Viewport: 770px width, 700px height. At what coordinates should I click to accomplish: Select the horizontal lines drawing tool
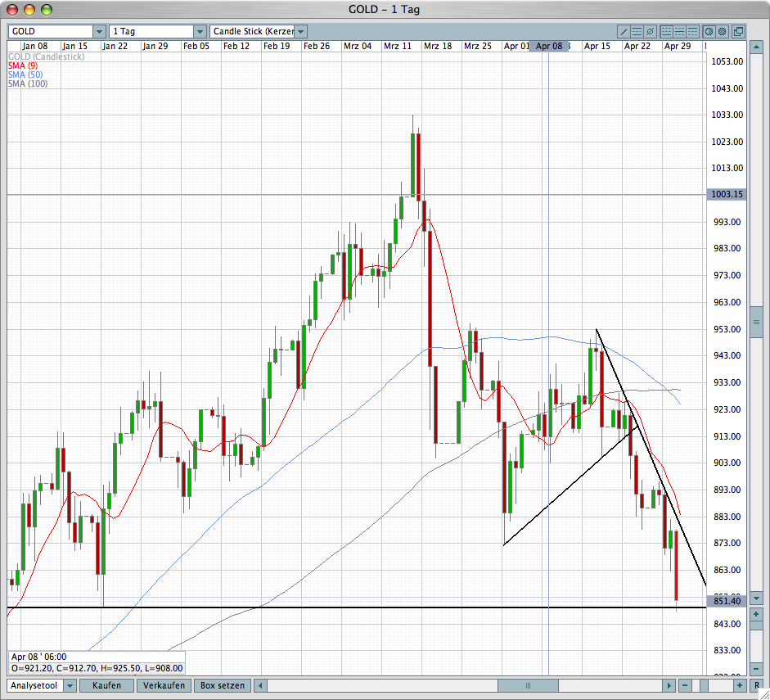637,32
